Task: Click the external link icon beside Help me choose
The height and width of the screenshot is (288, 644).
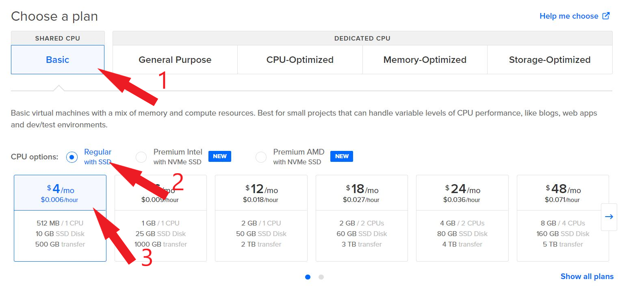Action: pyautogui.click(x=606, y=16)
